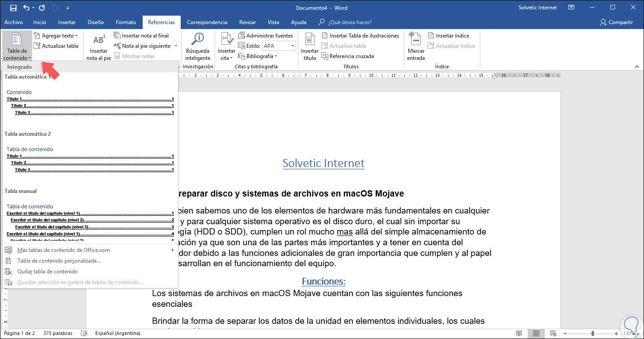Open the Ayuda tab

tap(299, 22)
